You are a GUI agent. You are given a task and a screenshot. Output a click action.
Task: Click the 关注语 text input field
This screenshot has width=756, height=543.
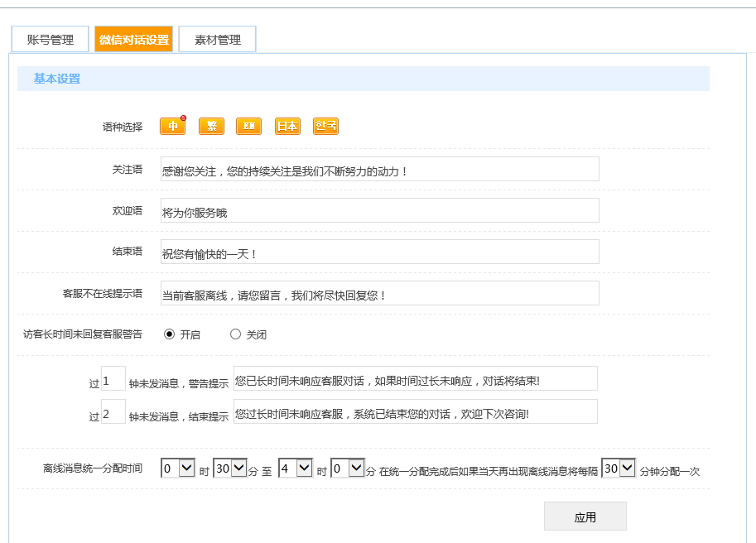click(x=379, y=168)
